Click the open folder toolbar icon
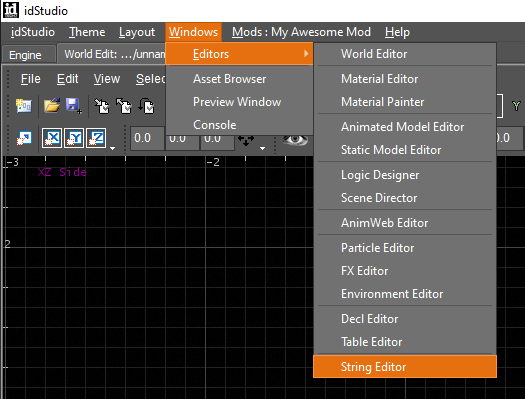The height and width of the screenshot is (399, 525). tap(52, 106)
